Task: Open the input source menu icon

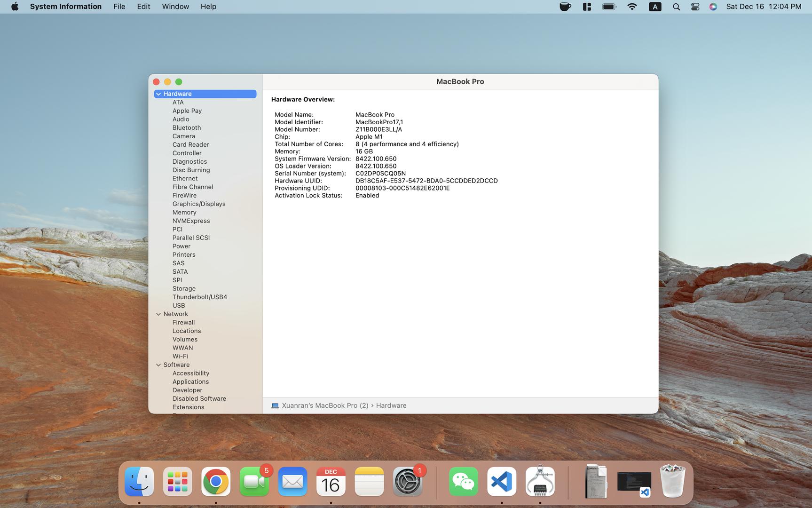Action: click(x=655, y=7)
